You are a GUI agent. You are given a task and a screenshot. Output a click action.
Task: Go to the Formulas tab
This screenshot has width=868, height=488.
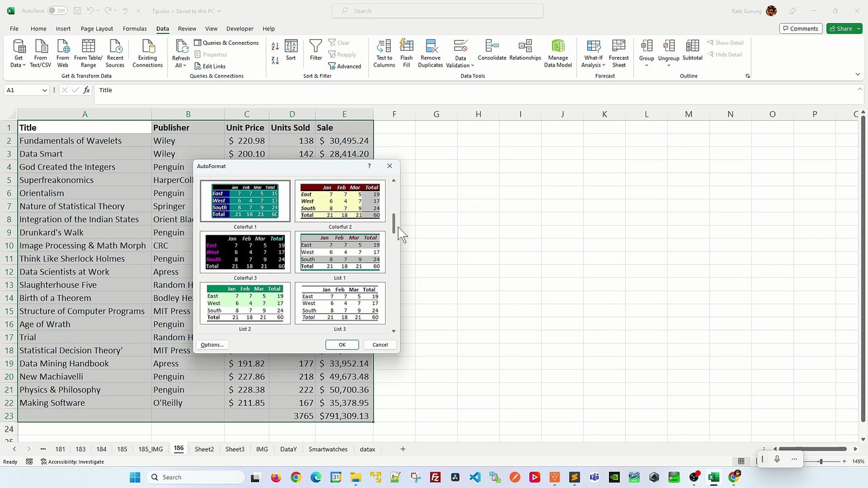pos(134,28)
